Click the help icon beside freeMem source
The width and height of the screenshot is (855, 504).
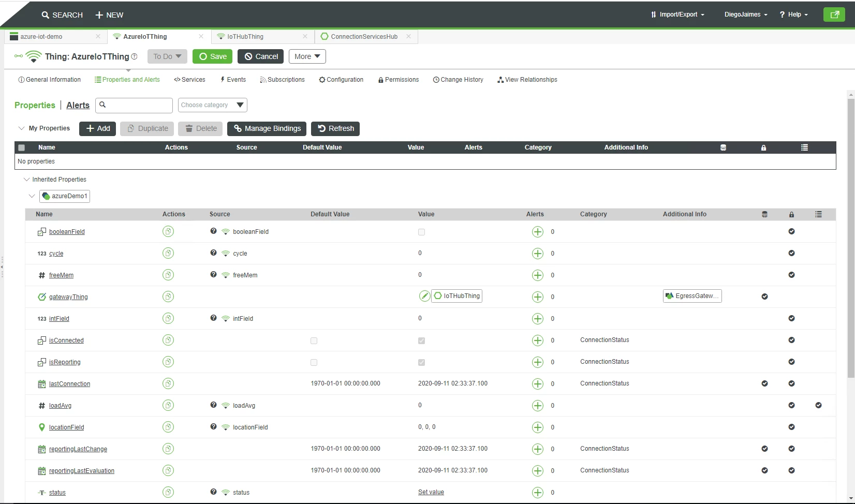coord(213,274)
